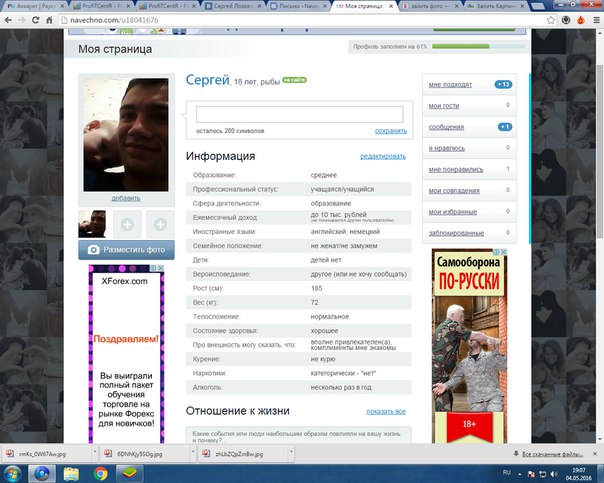Open the я нравлюсь link
The width and height of the screenshot is (604, 483).
(446, 148)
